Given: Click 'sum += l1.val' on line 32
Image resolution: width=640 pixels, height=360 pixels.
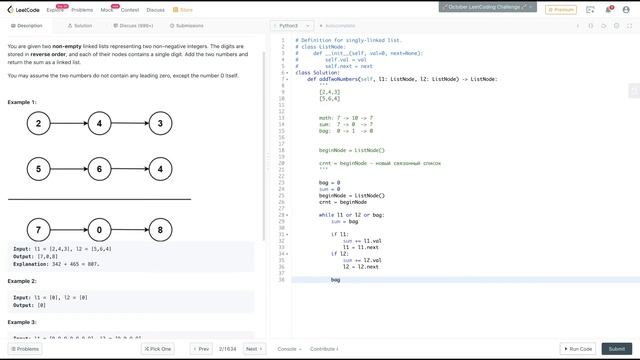Looking at the screenshot, I should (362, 241).
